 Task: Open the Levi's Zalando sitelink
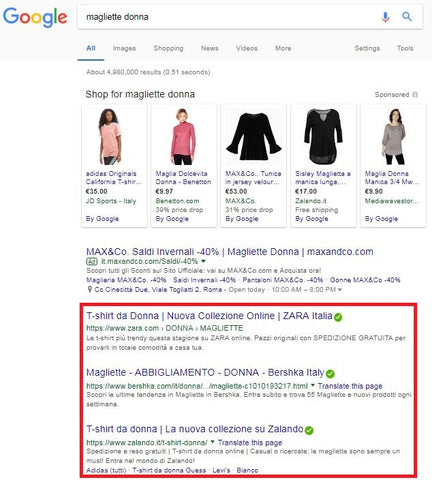(x=221, y=470)
